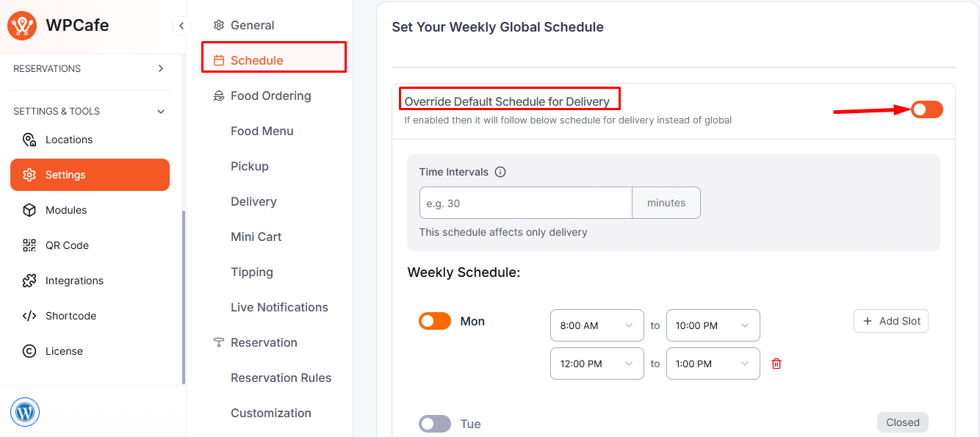Image resolution: width=980 pixels, height=437 pixels.
Task: Turn off the Monday schedule toggle
Action: [x=435, y=321]
